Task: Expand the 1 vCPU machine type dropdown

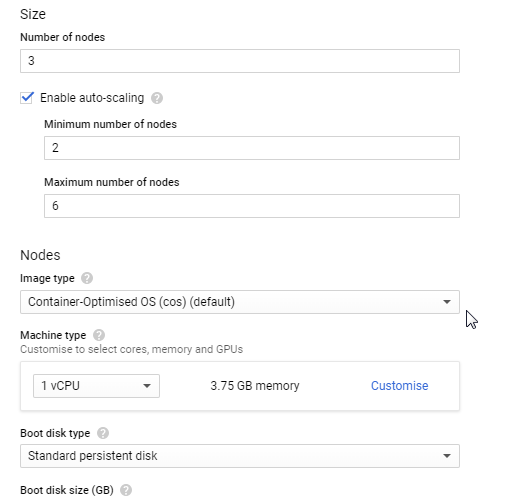Action: pos(96,386)
